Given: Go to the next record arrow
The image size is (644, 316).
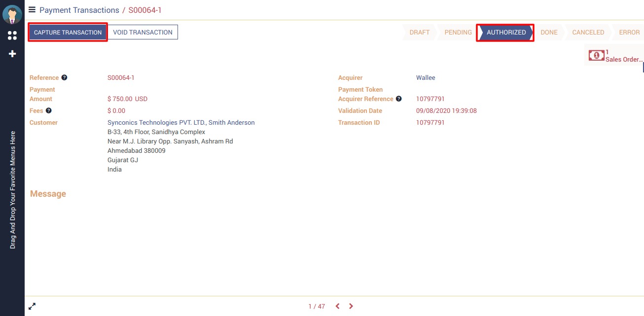Looking at the screenshot, I should tap(351, 306).
